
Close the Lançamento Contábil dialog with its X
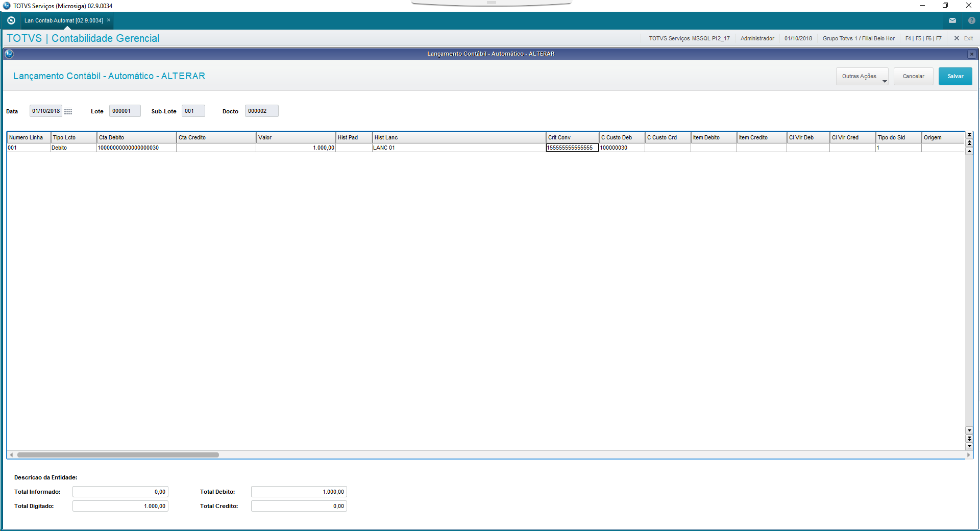click(x=971, y=54)
